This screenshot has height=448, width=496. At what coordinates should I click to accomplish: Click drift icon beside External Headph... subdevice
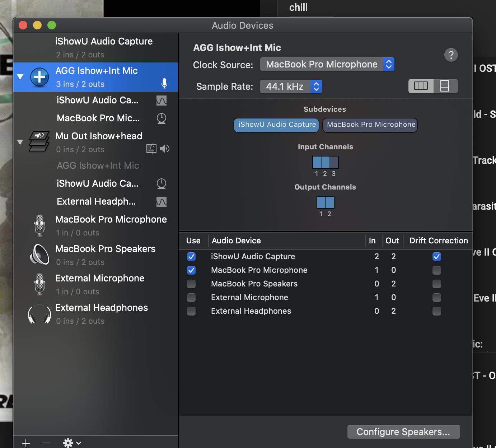coord(162,202)
